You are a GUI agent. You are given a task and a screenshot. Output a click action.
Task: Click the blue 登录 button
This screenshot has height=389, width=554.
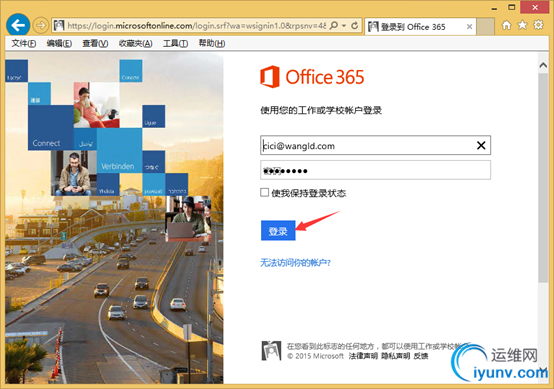278,231
